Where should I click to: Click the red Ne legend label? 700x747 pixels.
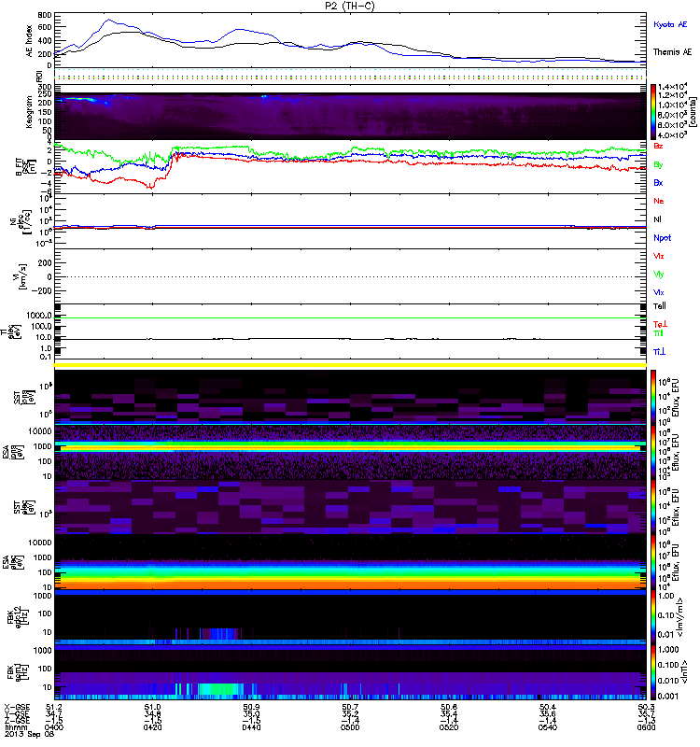(x=659, y=201)
